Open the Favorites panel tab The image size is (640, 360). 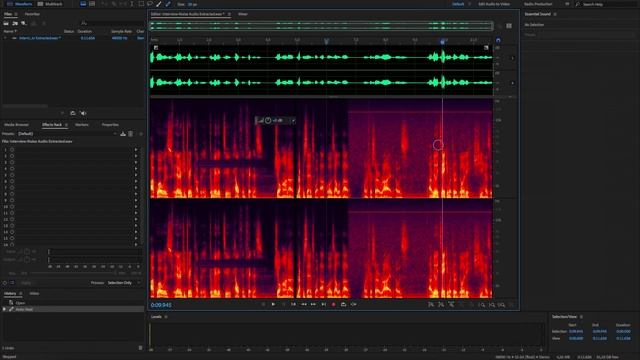pos(32,14)
